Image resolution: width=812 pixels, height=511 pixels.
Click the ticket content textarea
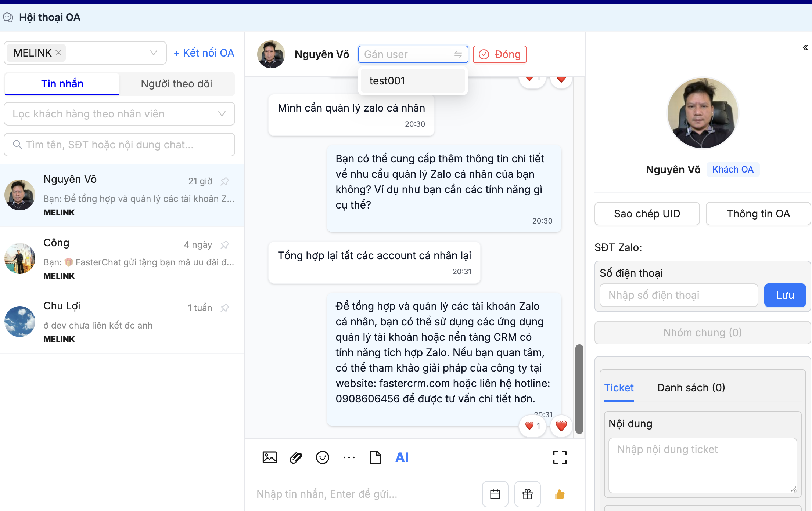point(703,465)
